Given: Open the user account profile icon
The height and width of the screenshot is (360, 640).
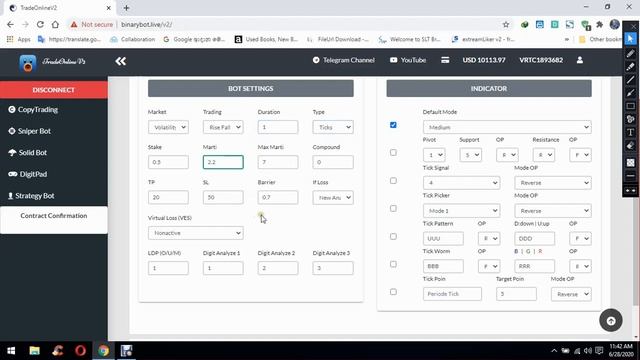Looking at the screenshot, I should [580, 60].
